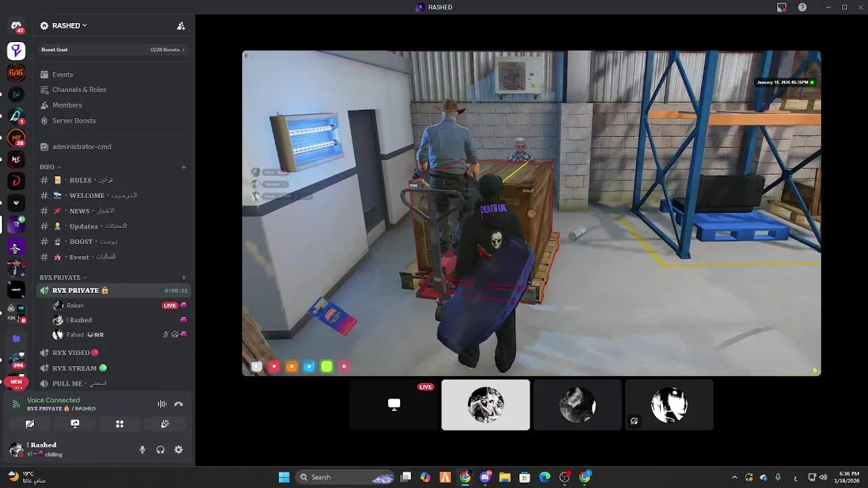868x488 pixels.
Task: Click ! Rashed in the voice channel list
Action: [x=79, y=320]
